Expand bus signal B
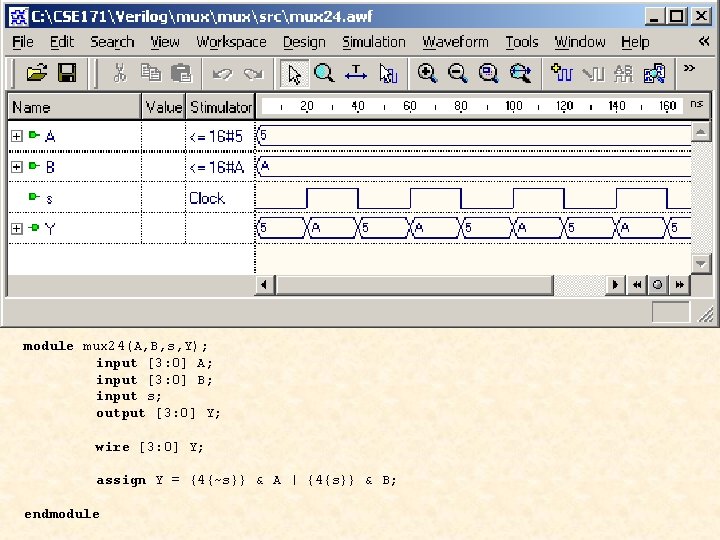The height and width of the screenshot is (540, 720). [x=17, y=167]
